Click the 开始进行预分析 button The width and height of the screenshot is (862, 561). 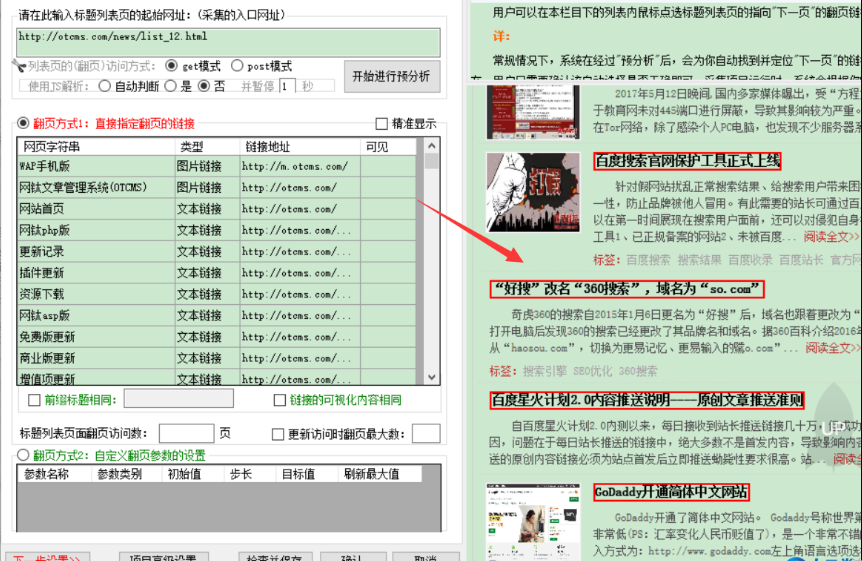pos(391,76)
